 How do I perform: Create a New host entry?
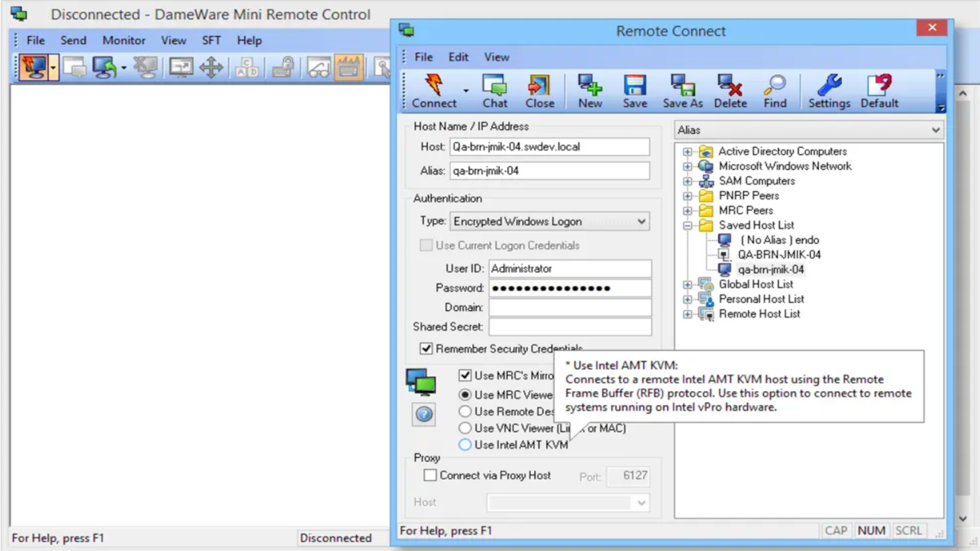pos(590,91)
